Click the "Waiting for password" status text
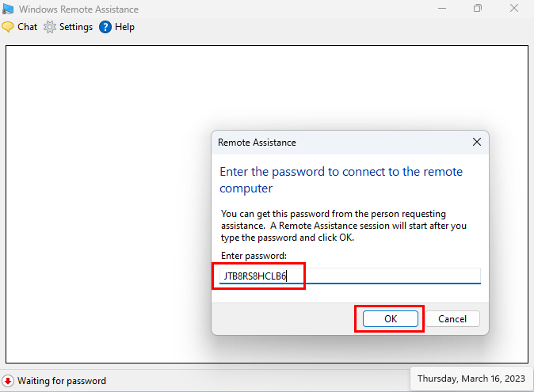 click(x=62, y=381)
